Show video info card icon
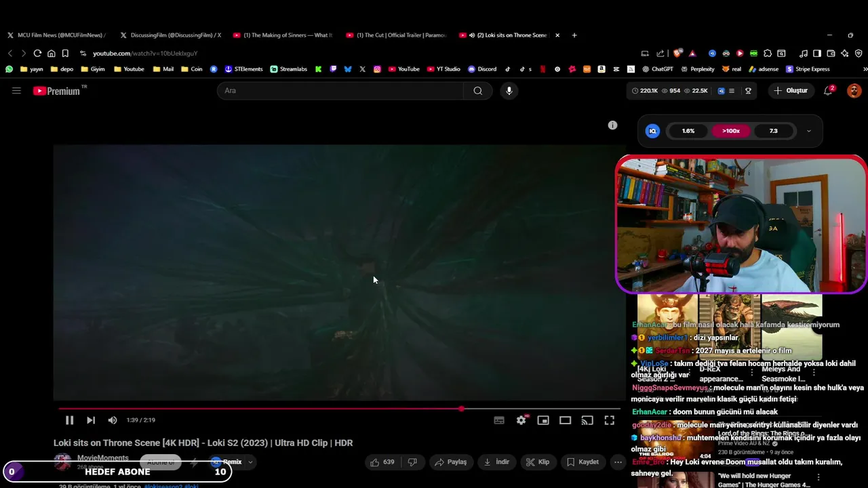Image resolution: width=868 pixels, height=488 pixels. (612, 125)
